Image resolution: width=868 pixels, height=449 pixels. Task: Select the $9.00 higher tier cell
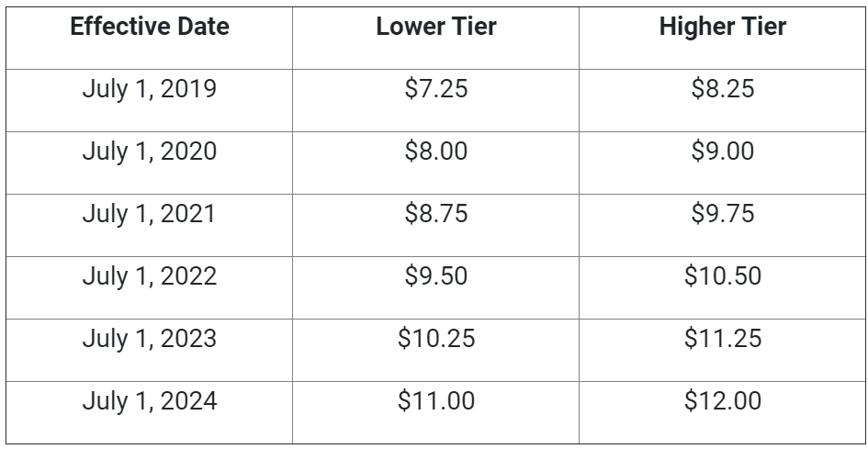pyautogui.click(x=722, y=151)
